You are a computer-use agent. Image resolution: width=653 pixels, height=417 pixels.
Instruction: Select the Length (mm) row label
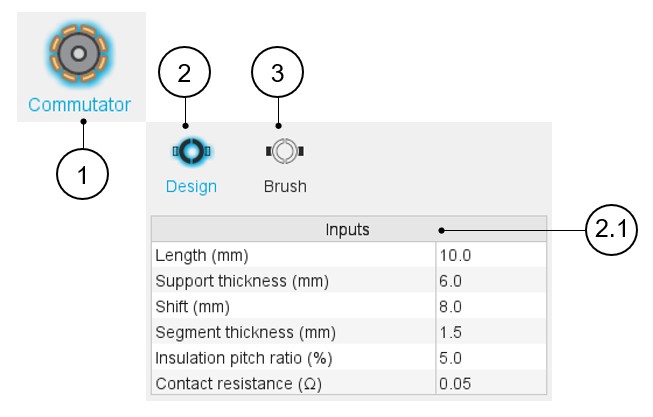[x=202, y=255]
